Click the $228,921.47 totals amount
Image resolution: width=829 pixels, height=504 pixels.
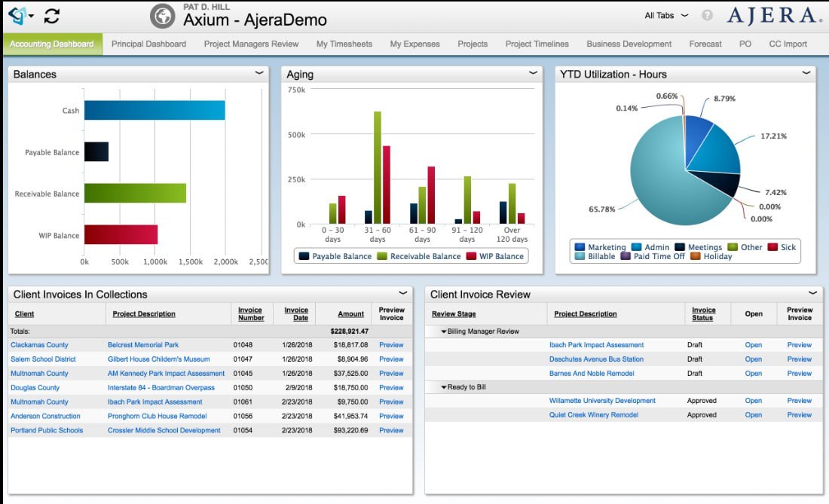click(350, 331)
